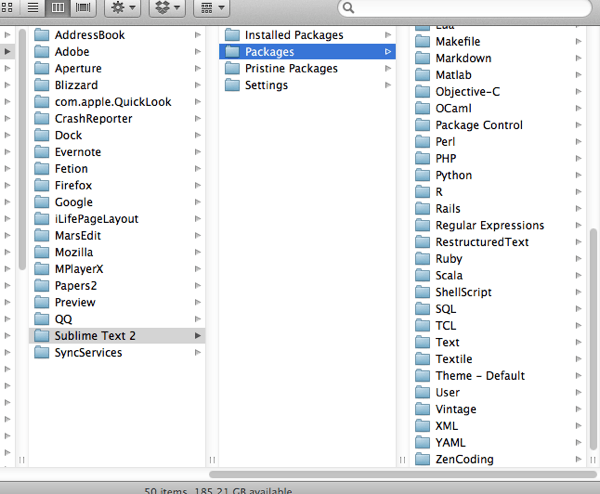Click in the Finder search field
Image resolution: width=600 pixels, height=494 pixels.
(x=464, y=8)
